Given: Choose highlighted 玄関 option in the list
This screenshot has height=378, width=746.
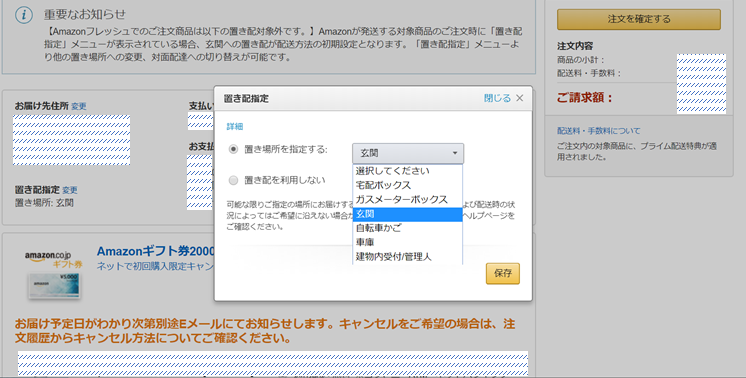Looking at the screenshot, I should pyautogui.click(x=408, y=214).
